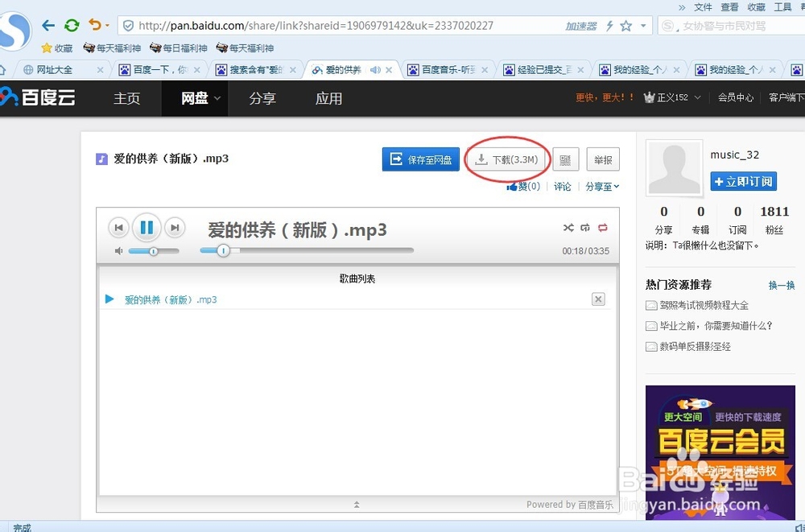The height and width of the screenshot is (532, 805).
Task: Click the lightning accelerator icon in the address bar
Action: pyautogui.click(x=609, y=26)
